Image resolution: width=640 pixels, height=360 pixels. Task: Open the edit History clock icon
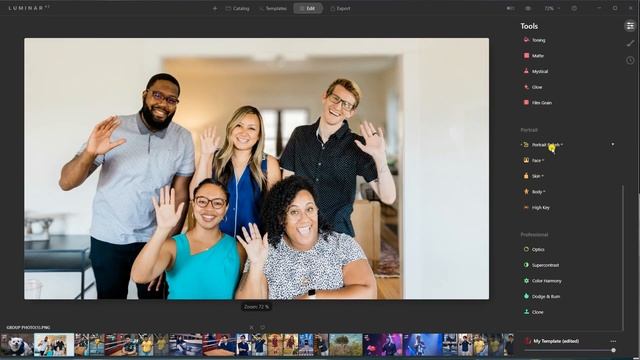pos(630,60)
